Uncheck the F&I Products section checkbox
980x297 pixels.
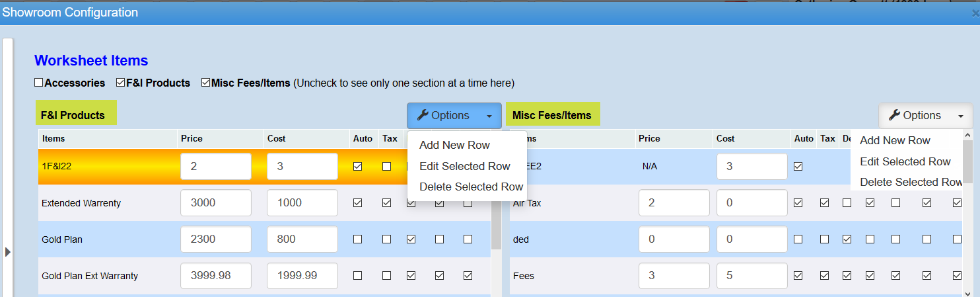pyautogui.click(x=121, y=83)
